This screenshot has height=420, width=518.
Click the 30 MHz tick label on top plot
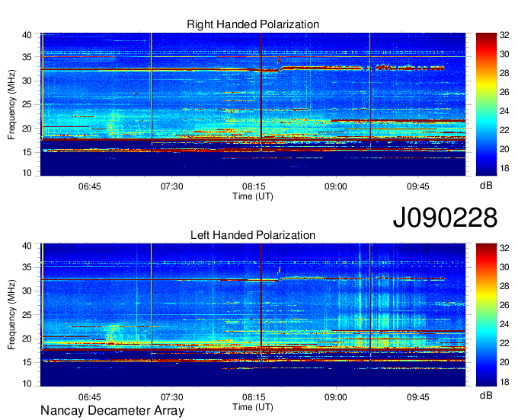pyautogui.click(x=27, y=81)
